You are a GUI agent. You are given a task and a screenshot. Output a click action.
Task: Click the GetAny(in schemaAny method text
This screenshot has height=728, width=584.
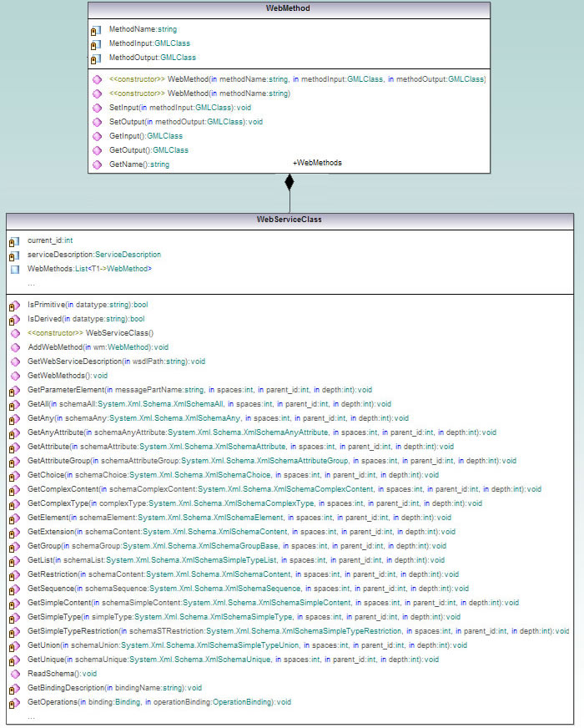(x=218, y=418)
